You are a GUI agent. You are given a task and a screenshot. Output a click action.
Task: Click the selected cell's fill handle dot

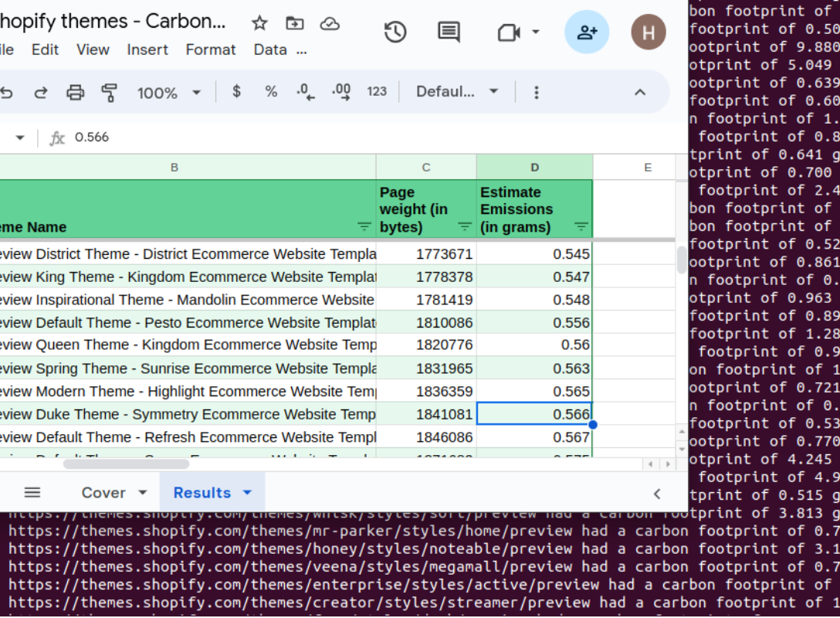pos(592,425)
